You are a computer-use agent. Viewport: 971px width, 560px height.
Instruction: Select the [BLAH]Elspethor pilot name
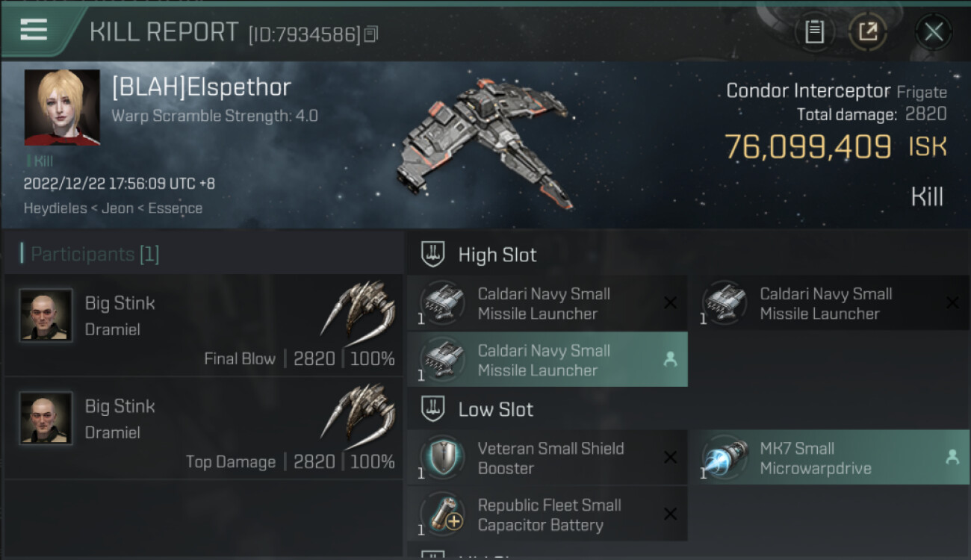click(x=201, y=87)
